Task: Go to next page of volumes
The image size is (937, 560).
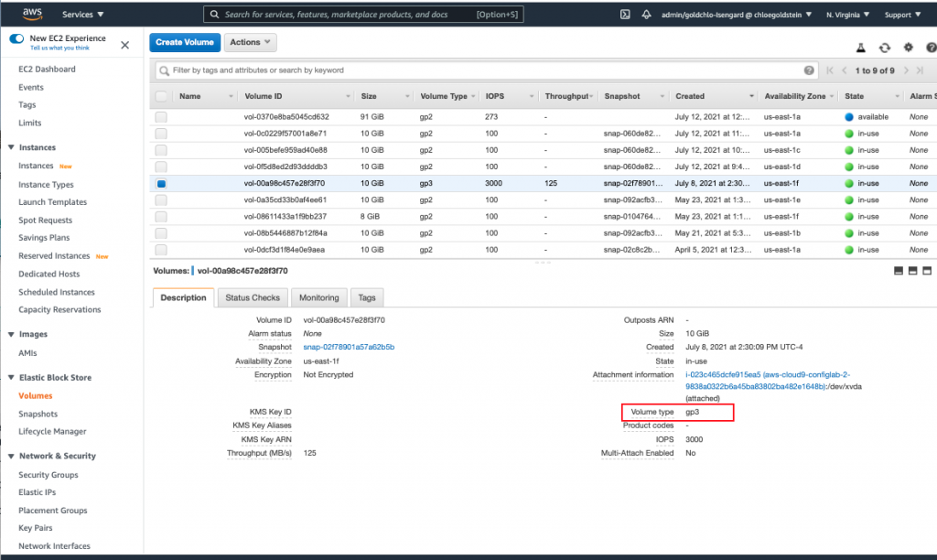Action: (906, 70)
